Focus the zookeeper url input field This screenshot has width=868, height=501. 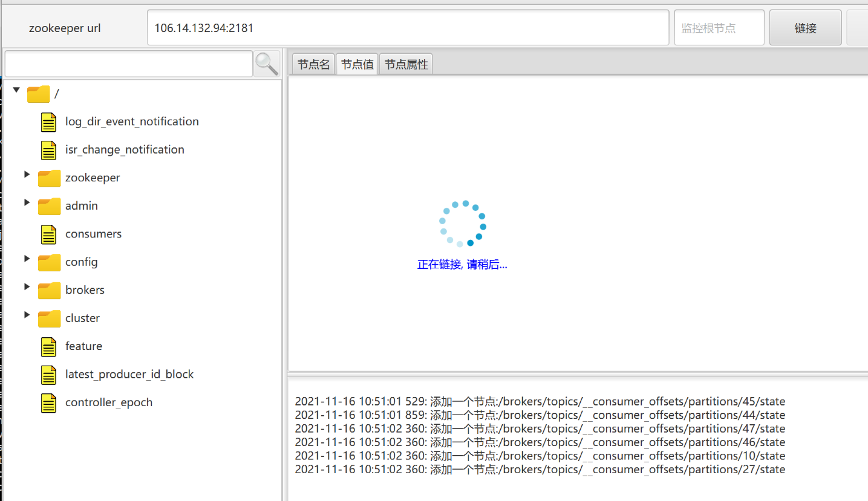[x=408, y=28]
